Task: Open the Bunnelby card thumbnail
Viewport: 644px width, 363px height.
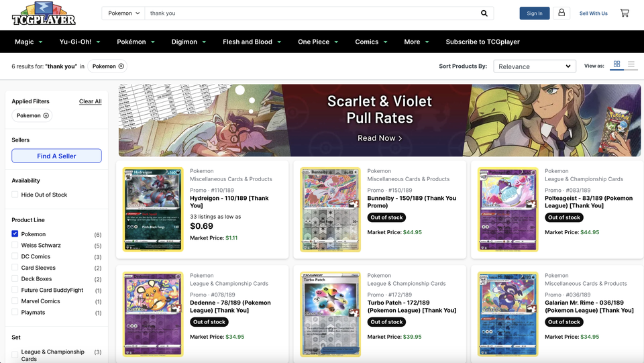Action: (x=330, y=209)
